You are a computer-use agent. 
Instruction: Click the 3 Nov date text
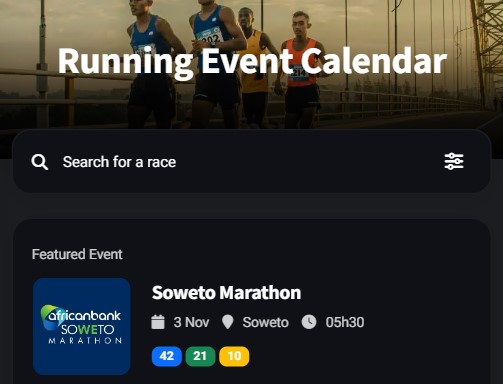click(x=191, y=322)
